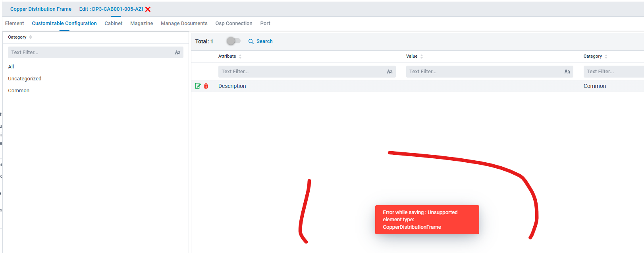Click the Attribute text filter field
Screen dimensions: 644x253
(302, 72)
